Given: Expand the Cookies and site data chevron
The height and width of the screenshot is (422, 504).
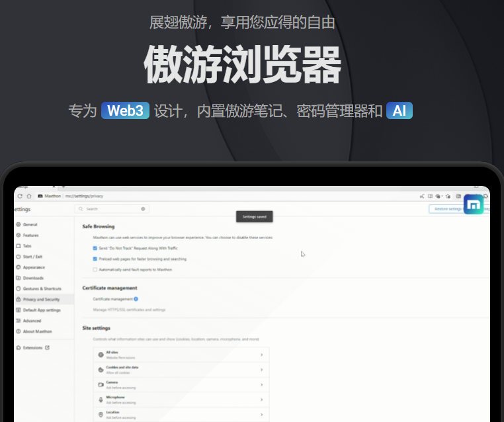Looking at the screenshot, I should (x=262, y=370).
